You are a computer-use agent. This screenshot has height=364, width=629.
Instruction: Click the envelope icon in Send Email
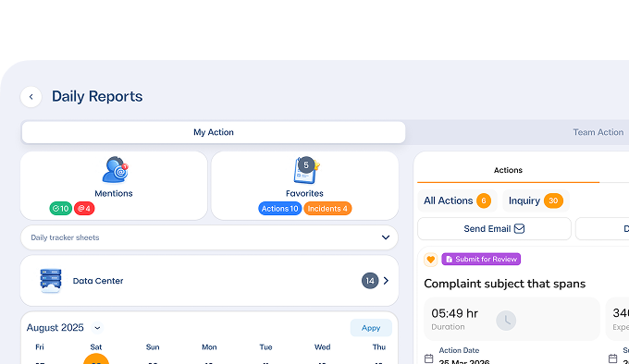(x=519, y=228)
